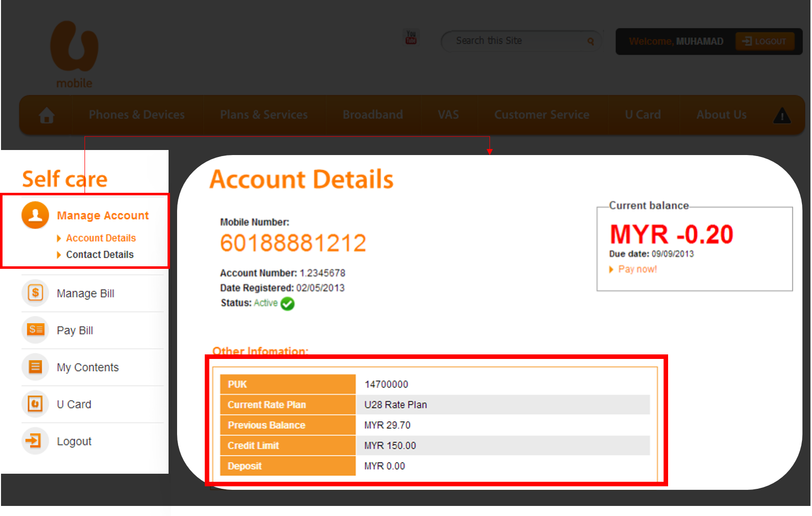The width and height of the screenshot is (812, 516).
Task: Click the Pay now! link
Action: tap(637, 269)
